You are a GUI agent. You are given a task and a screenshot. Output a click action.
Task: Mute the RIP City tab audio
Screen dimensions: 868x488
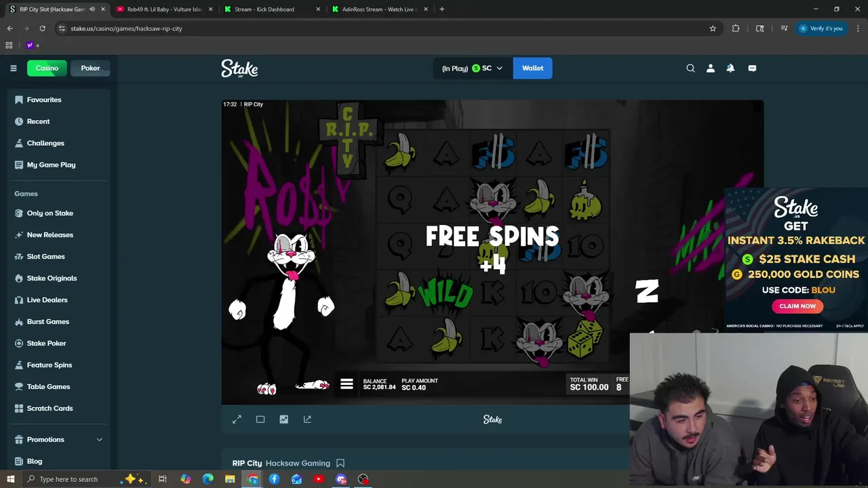(x=92, y=9)
